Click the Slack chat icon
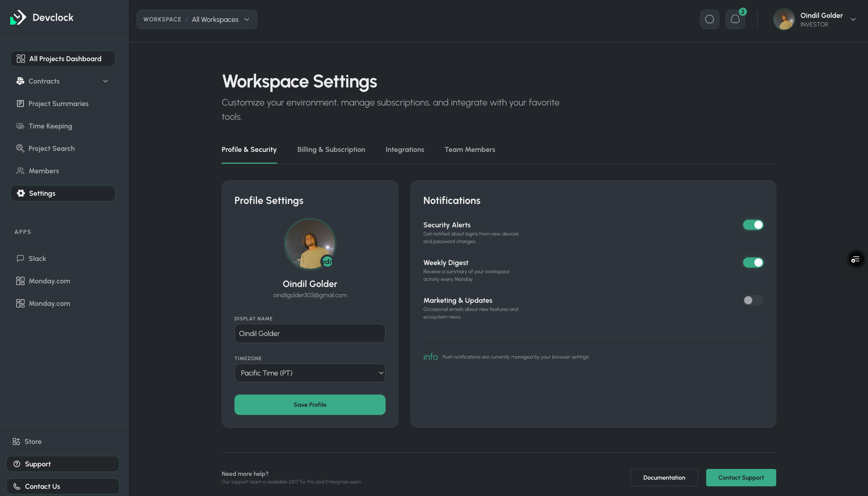868x496 pixels. click(x=20, y=258)
